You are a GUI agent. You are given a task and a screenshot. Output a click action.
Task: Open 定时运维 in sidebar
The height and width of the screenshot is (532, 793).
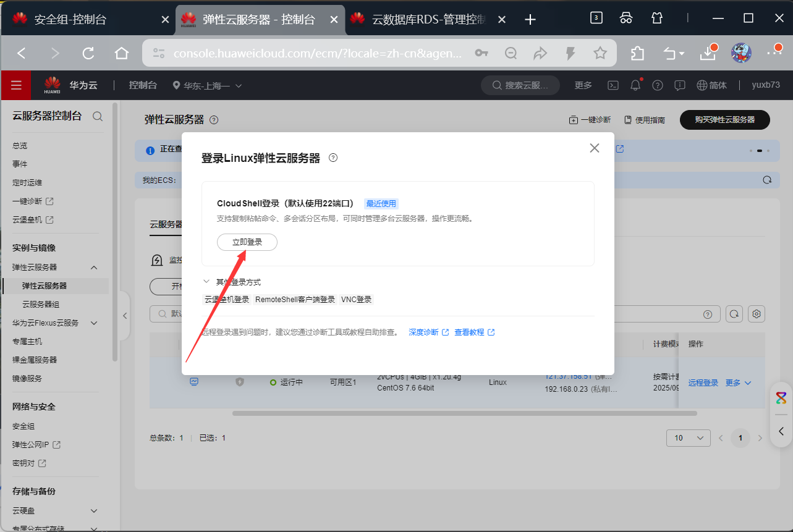pyautogui.click(x=27, y=183)
